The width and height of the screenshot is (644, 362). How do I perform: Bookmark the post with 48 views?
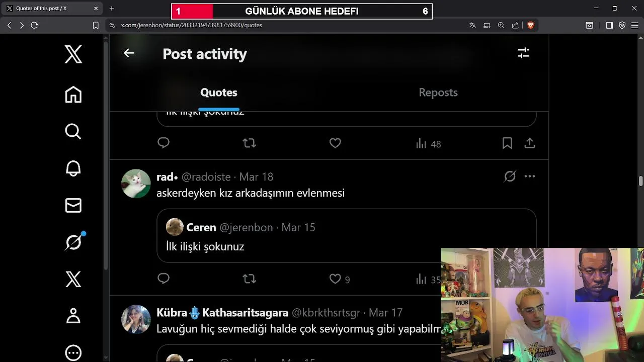(x=507, y=143)
